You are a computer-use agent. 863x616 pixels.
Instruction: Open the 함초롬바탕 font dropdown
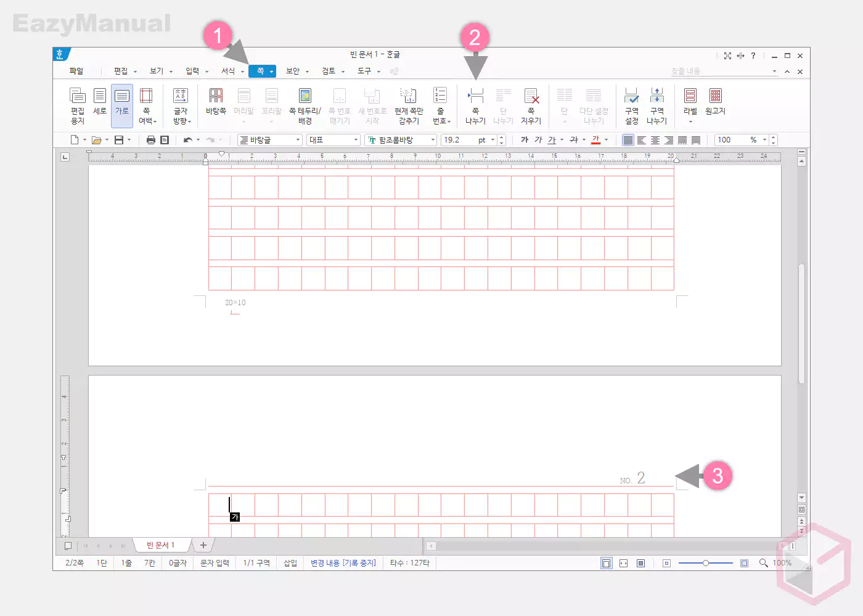[x=432, y=140]
